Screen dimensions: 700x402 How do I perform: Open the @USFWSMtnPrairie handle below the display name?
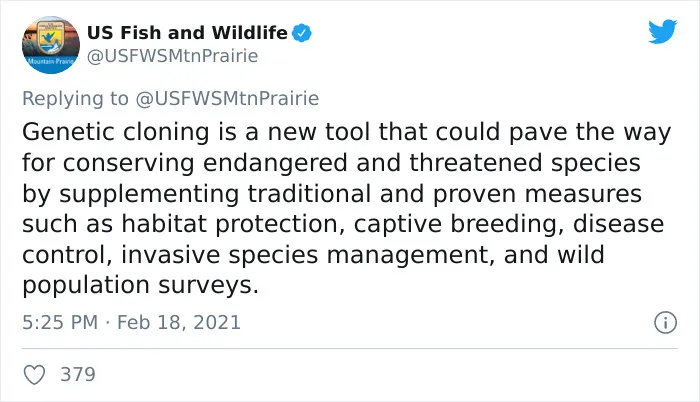point(172,56)
